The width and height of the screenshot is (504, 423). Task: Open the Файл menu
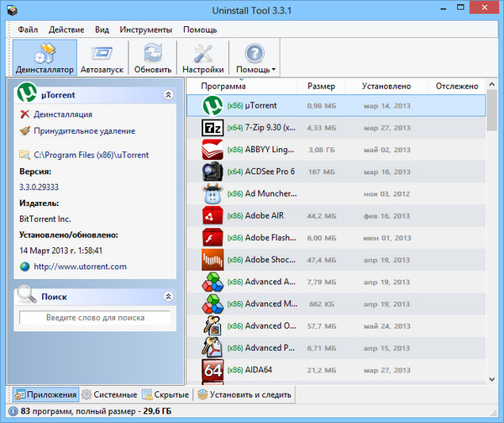(28, 29)
